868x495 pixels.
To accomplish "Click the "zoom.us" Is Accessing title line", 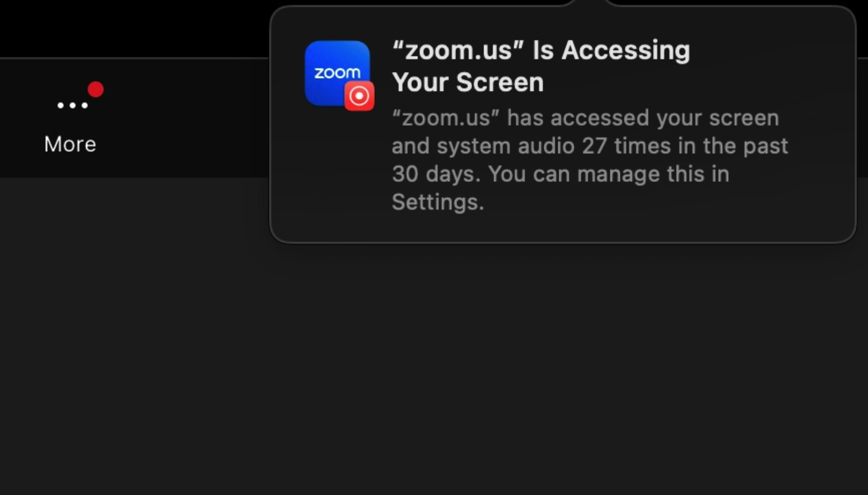I will click(x=540, y=51).
